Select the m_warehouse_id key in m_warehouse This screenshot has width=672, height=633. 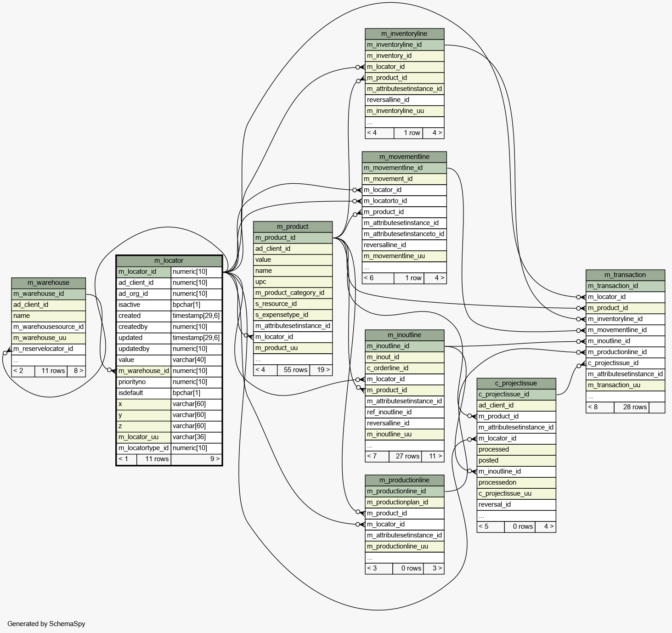point(48,294)
